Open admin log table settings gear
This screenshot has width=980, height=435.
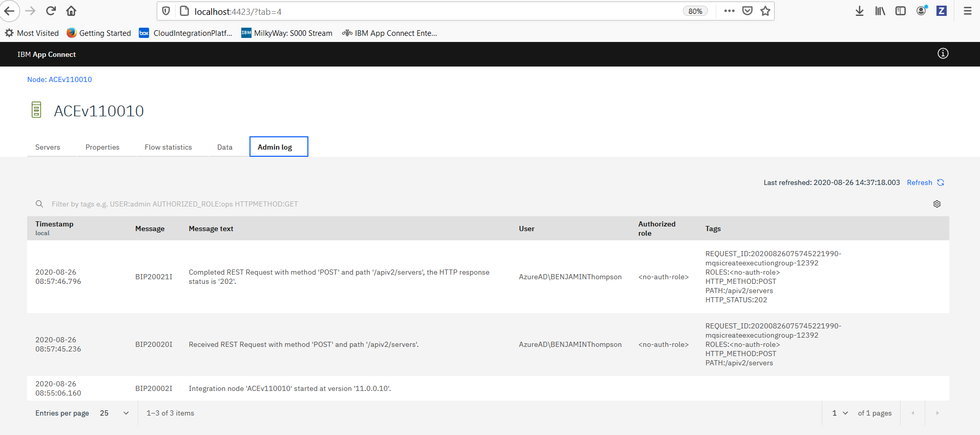coord(937,204)
